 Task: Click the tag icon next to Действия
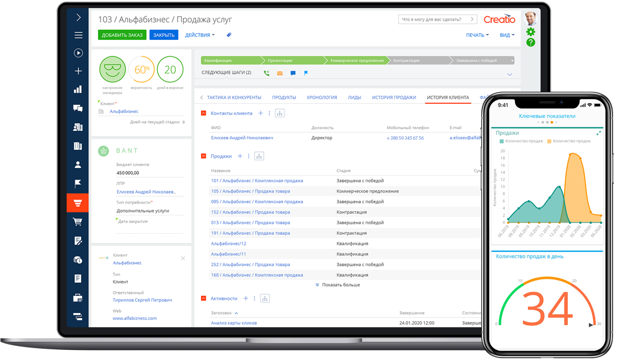[229, 35]
